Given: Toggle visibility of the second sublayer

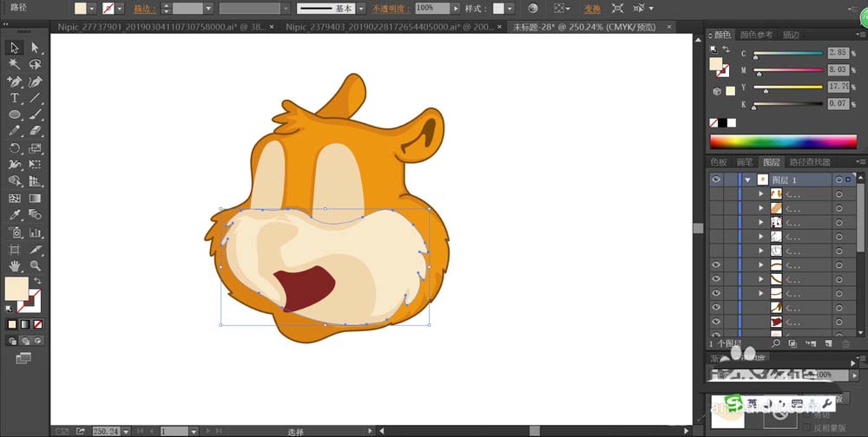Looking at the screenshot, I should (x=716, y=208).
